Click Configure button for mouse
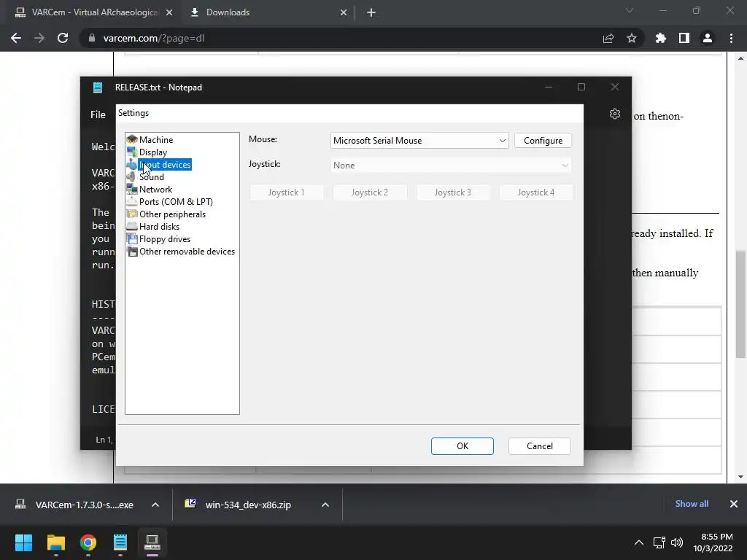 543,141
